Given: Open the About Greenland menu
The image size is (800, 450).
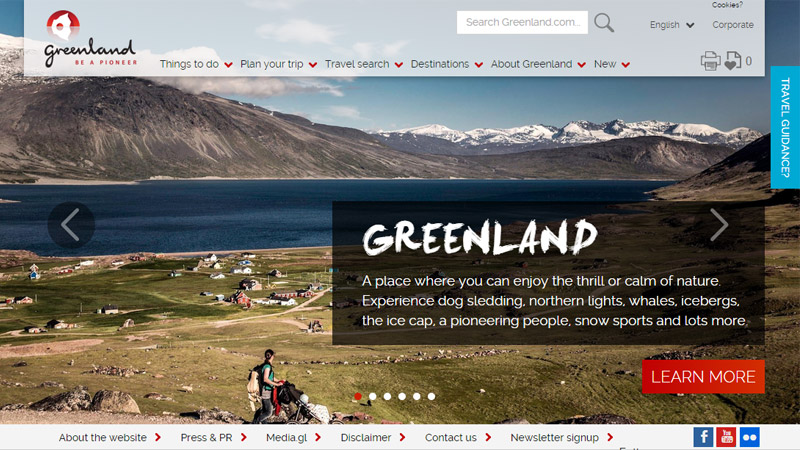Looking at the screenshot, I should click(538, 64).
